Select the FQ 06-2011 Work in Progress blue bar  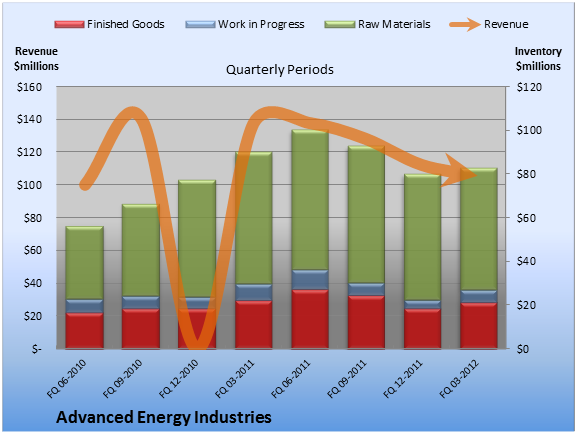tap(310, 280)
